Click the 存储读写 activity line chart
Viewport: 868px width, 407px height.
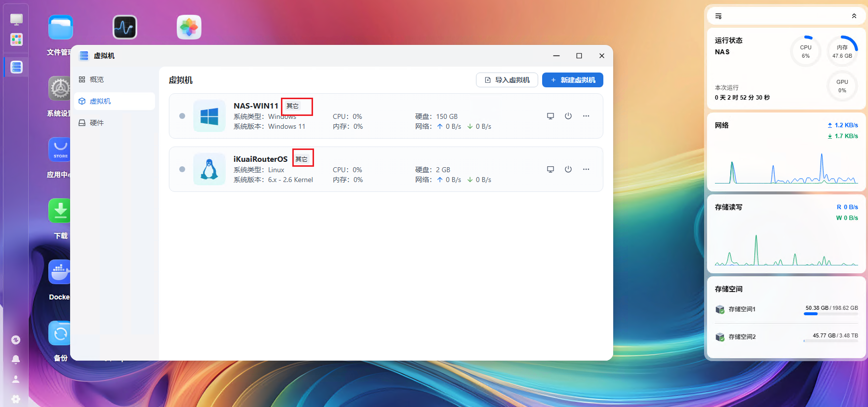pyautogui.click(x=787, y=250)
